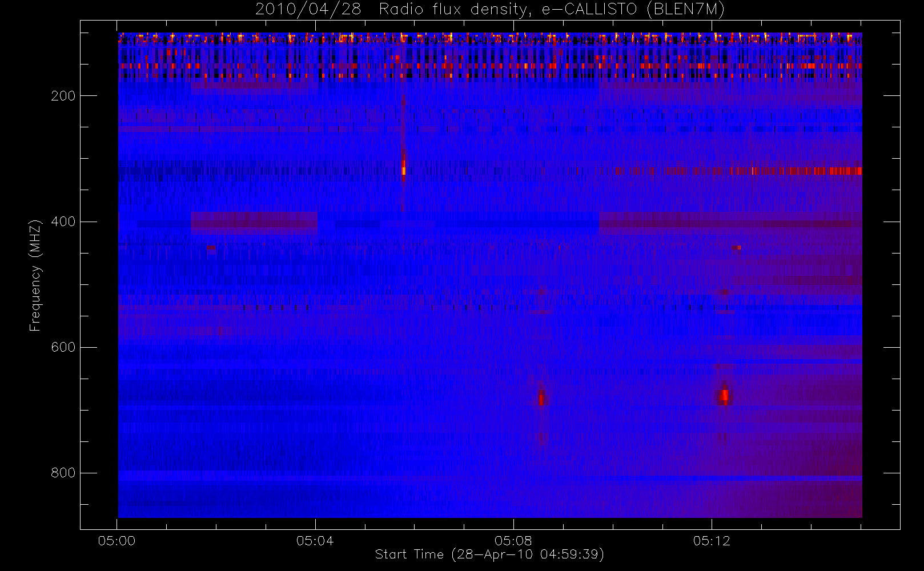
Task: Click the 05:12 time tick label
Action: (712, 541)
